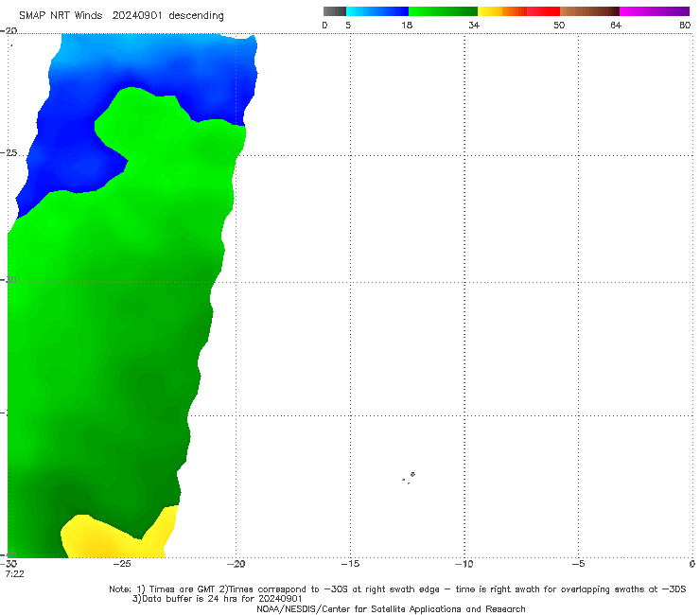Viewport: 700px width, 615px height.
Task: Click the title text 'SMAP NRT Winds 20240901 descending'
Action: (x=121, y=16)
